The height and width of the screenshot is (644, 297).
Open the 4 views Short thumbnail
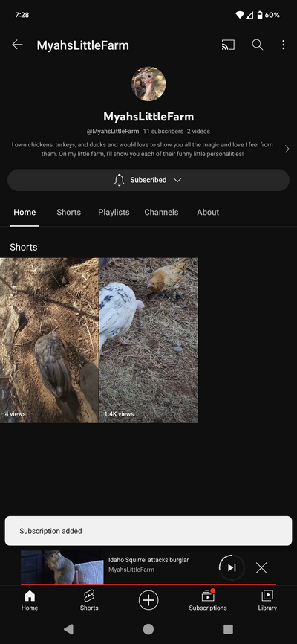tap(49, 340)
